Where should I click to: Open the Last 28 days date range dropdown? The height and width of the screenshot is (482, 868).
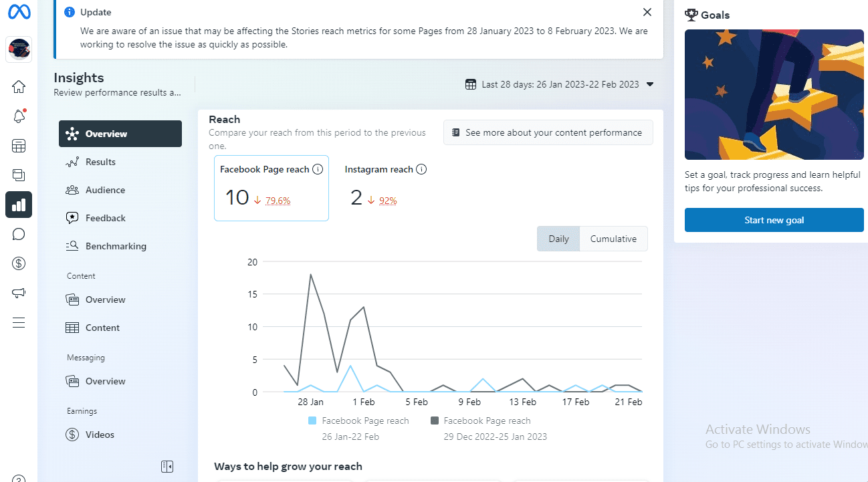point(559,84)
